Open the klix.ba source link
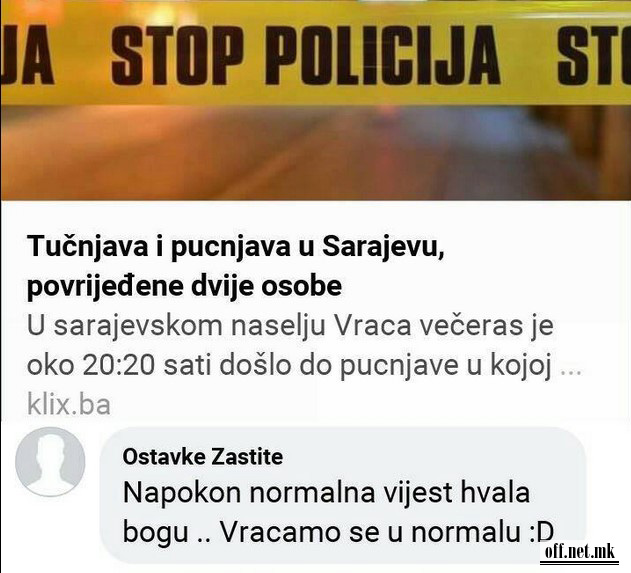 pyautogui.click(x=69, y=405)
